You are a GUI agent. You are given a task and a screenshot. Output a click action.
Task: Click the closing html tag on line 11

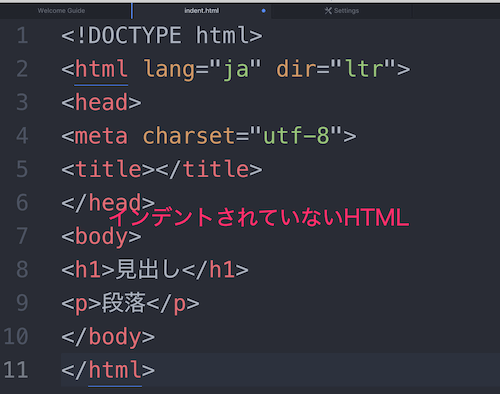coord(108,370)
